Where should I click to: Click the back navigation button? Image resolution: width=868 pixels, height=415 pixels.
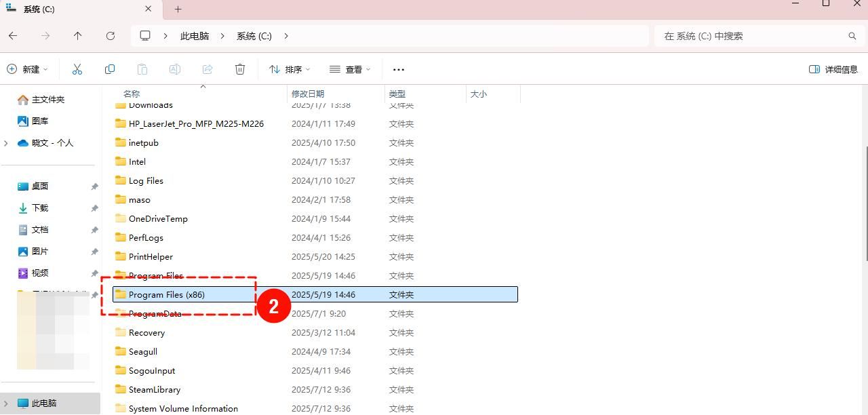pos(14,35)
